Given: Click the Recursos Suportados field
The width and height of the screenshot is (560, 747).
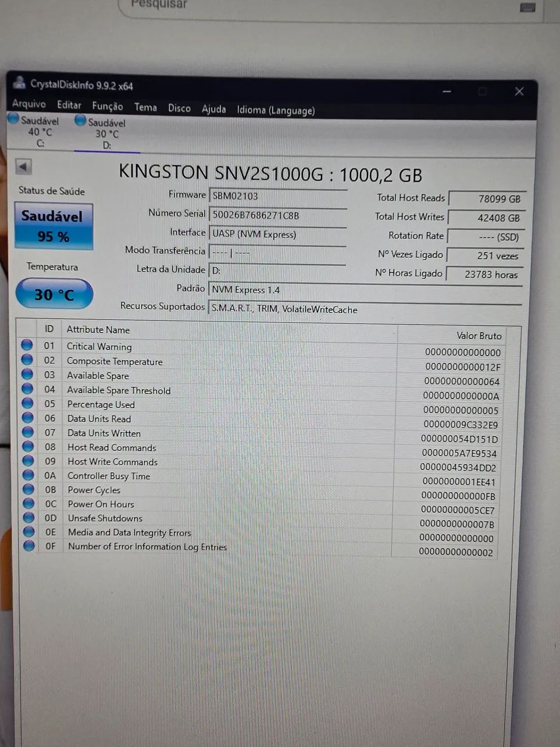Looking at the screenshot, I should (365, 309).
